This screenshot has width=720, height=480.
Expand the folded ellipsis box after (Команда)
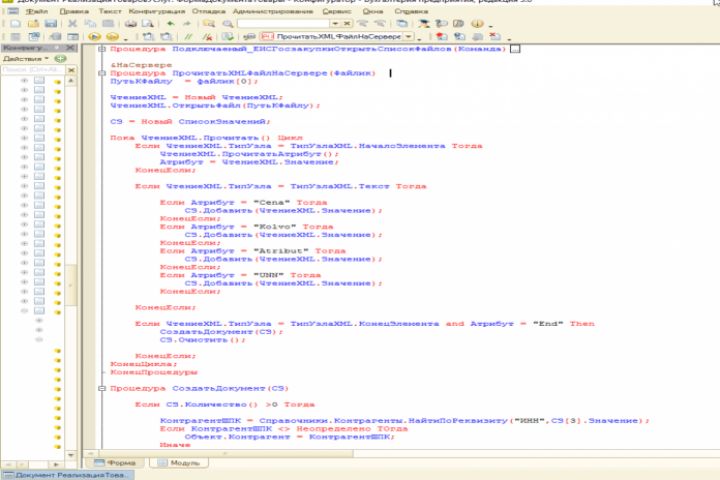[515, 49]
